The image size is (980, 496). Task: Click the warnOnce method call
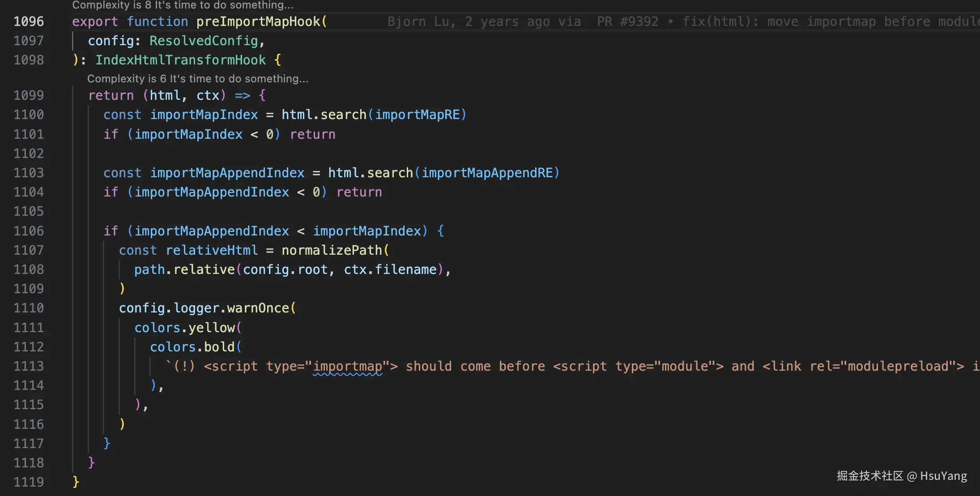tap(258, 308)
